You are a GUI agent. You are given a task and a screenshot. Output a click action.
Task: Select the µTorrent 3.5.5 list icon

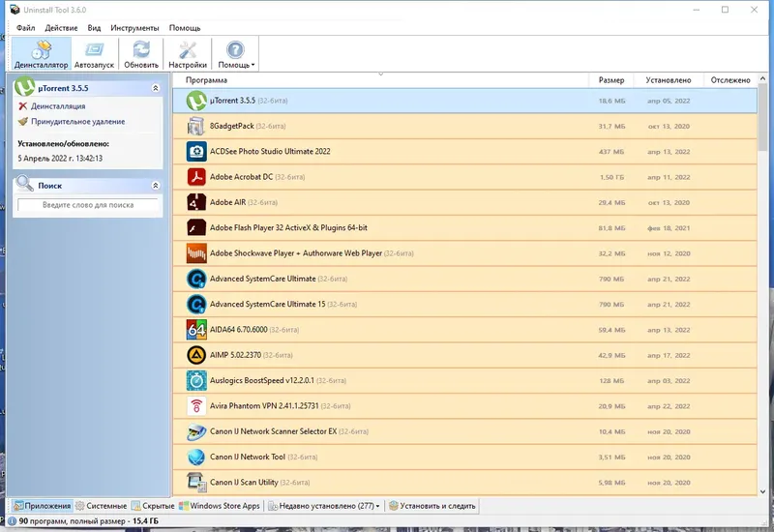pyautogui.click(x=196, y=101)
